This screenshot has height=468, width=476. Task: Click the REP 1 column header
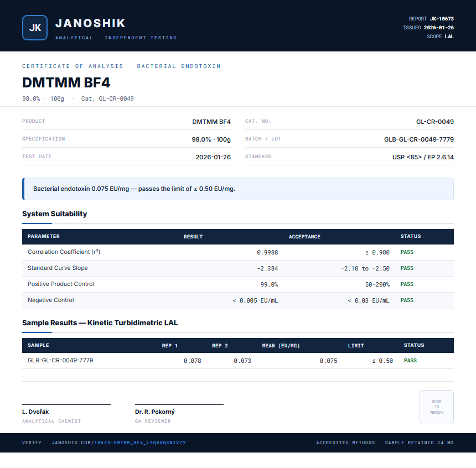(170, 346)
